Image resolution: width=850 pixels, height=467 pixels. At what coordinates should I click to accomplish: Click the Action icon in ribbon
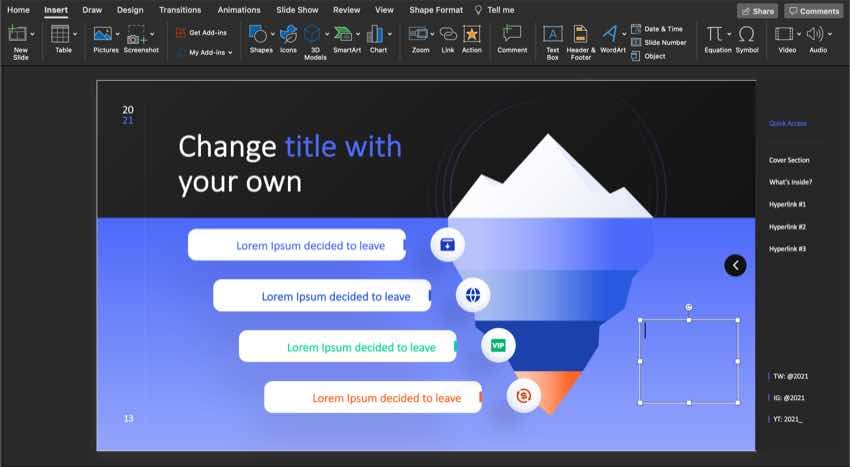(472, 37)
